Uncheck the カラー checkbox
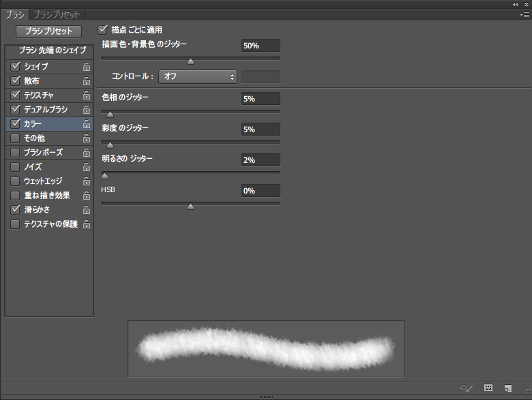This screenshot has height=400, width=532. (x=15, y=124)
